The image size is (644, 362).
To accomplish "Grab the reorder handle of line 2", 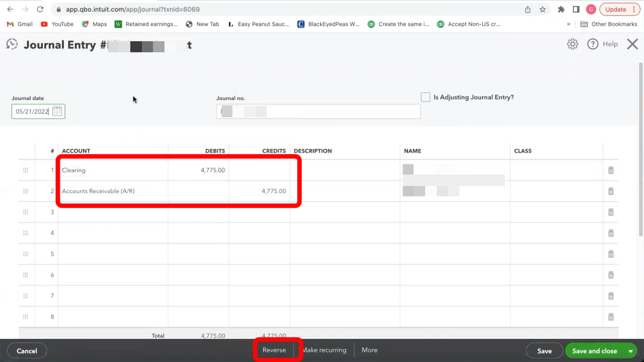I will tap(26, 191).
